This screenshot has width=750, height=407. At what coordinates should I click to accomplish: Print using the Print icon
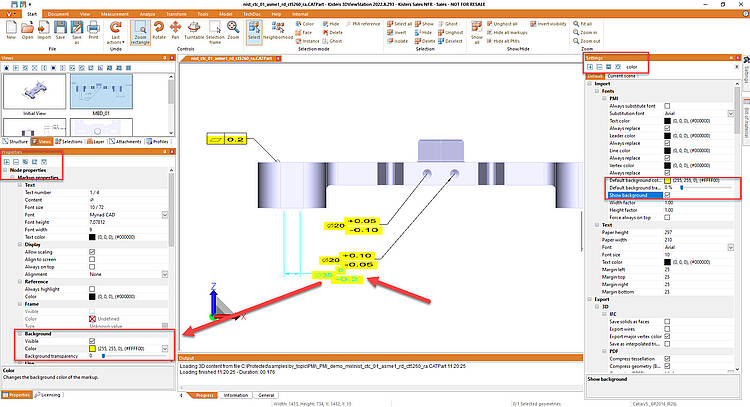point(93,30)
